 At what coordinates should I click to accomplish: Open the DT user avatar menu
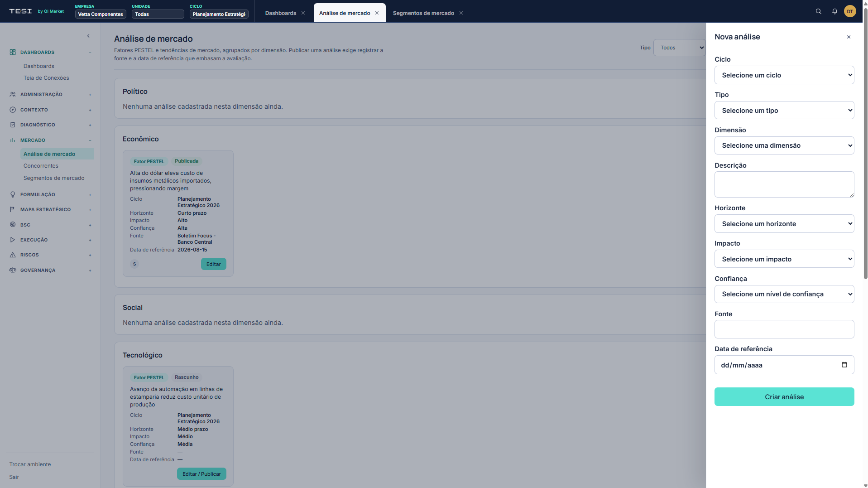(850, 11)
